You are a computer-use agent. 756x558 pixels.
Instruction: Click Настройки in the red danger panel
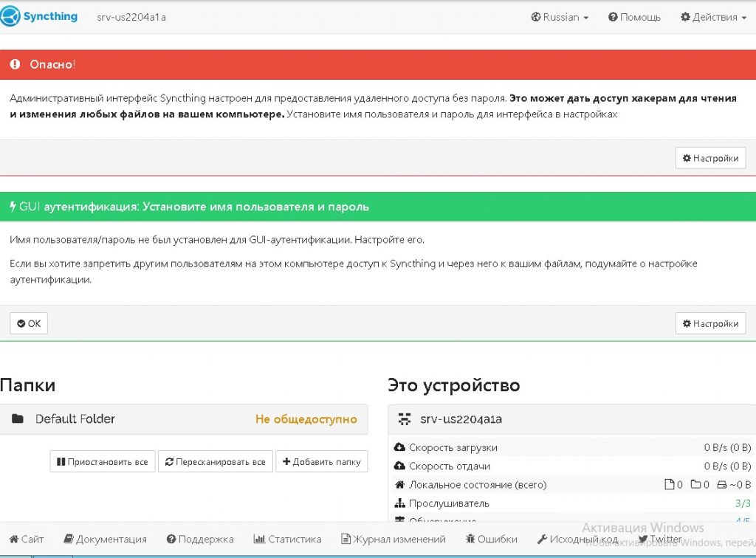coord(710,158)
